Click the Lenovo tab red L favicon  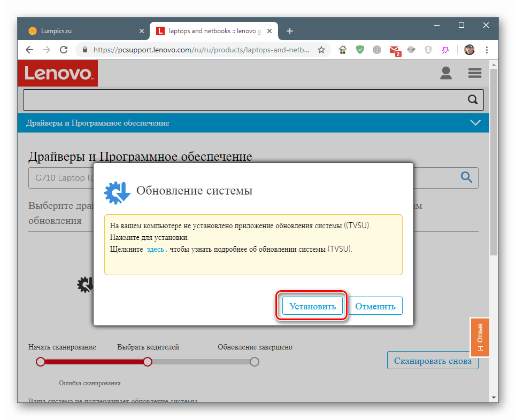click(x=160, y=31)
